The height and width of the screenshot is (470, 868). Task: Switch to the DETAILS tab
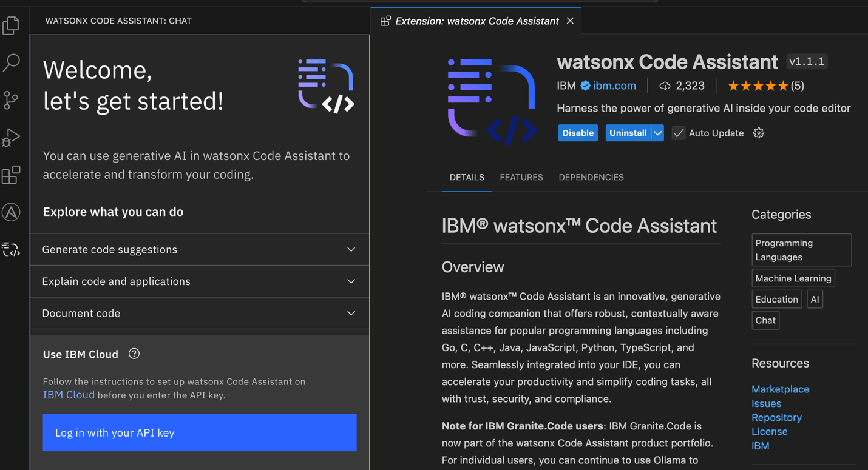[467, 177]
